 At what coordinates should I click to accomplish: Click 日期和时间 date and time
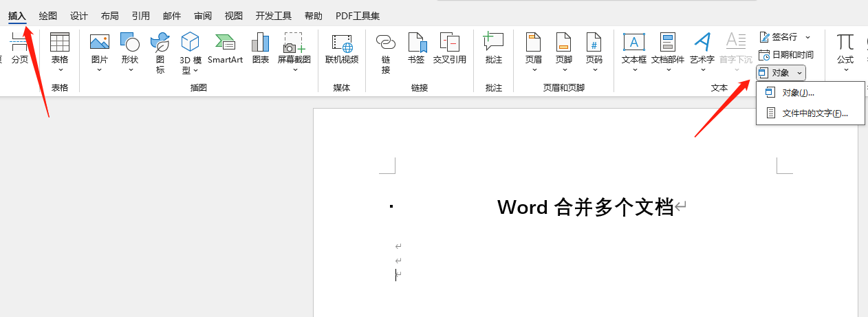pos(786,54)
